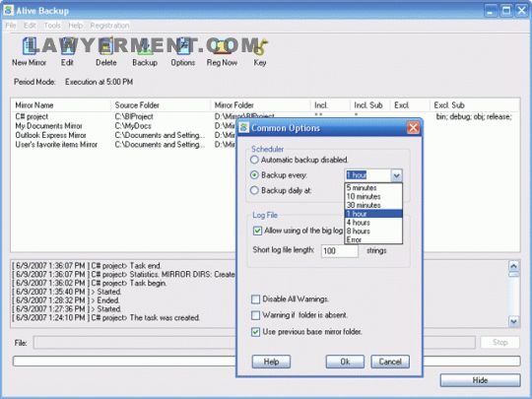Enable Warning if folder is absent checkbox

(x=255, y=315)
